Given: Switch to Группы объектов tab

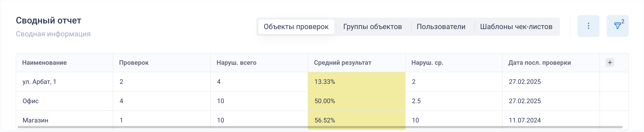Looking at the screenshot, I should (372, 27).
